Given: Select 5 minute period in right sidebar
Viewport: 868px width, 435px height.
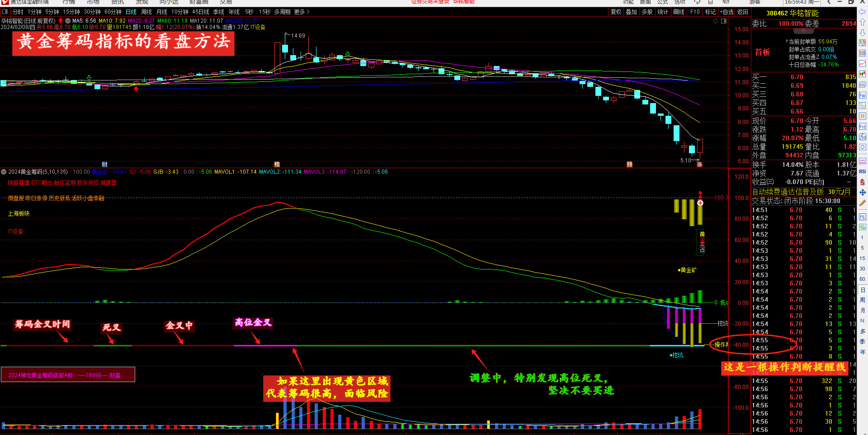Looking at the screenshot, I should [862, 248].
